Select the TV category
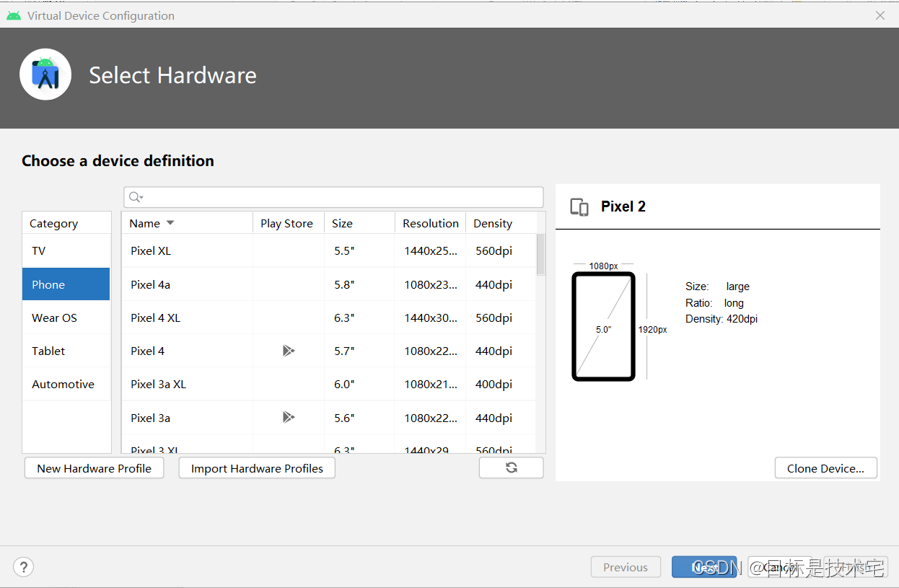The height and width of the screenshot is (588, 899). click(x=39, y=251)
